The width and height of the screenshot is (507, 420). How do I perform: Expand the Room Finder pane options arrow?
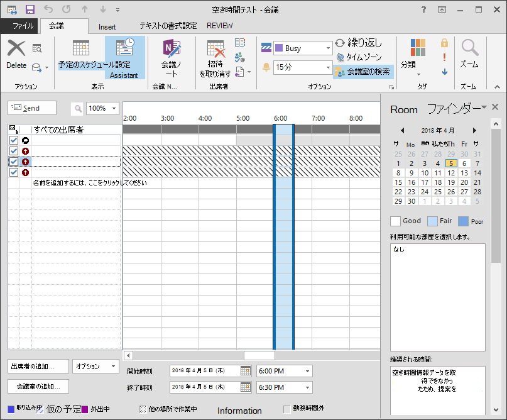[x=484, y=107]
